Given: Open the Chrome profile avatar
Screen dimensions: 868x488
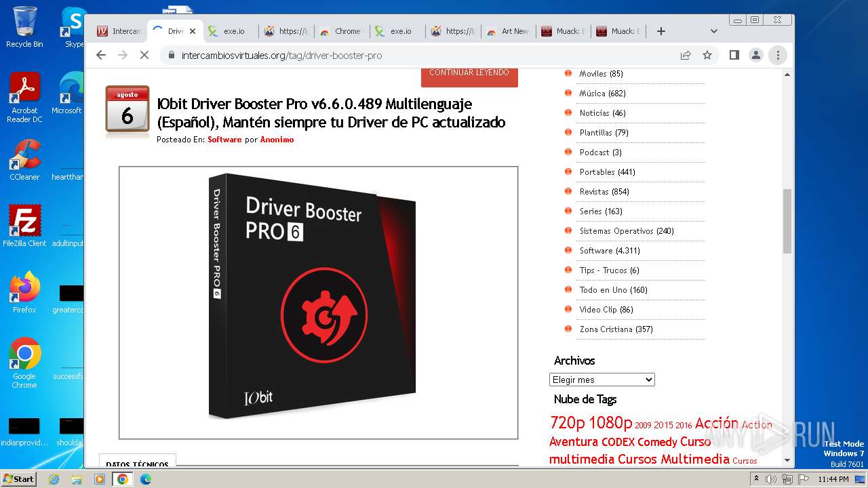Looking at the screenshot, I should [x=756, y=55].
